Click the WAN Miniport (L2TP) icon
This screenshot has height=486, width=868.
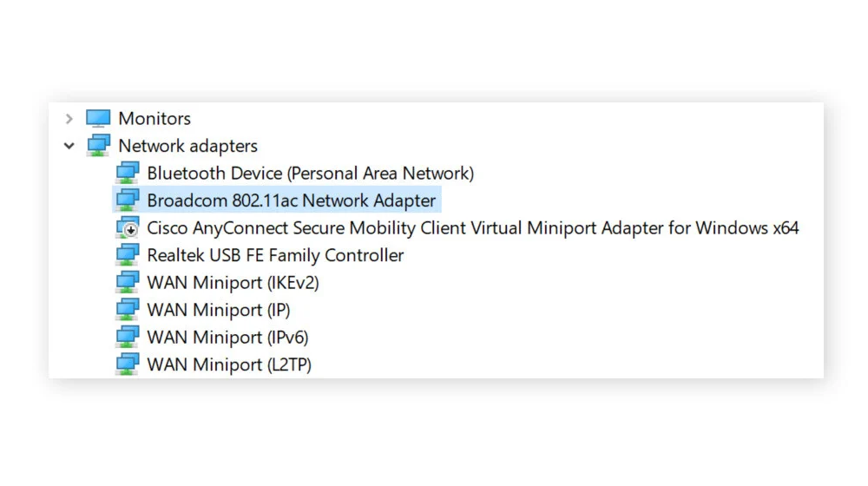coord(128,364)
